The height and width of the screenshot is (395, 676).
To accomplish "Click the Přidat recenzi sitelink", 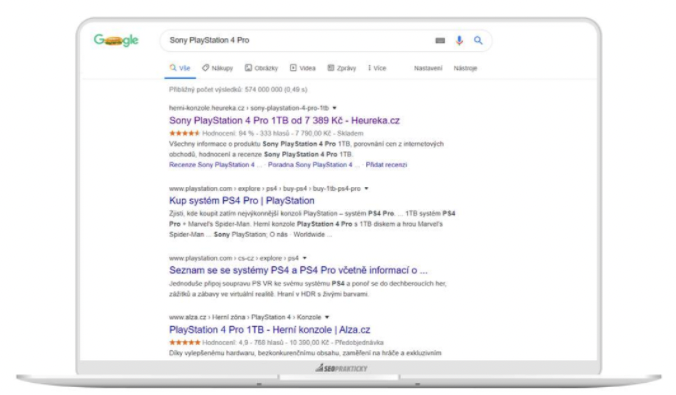I will [x=386, y=165].
